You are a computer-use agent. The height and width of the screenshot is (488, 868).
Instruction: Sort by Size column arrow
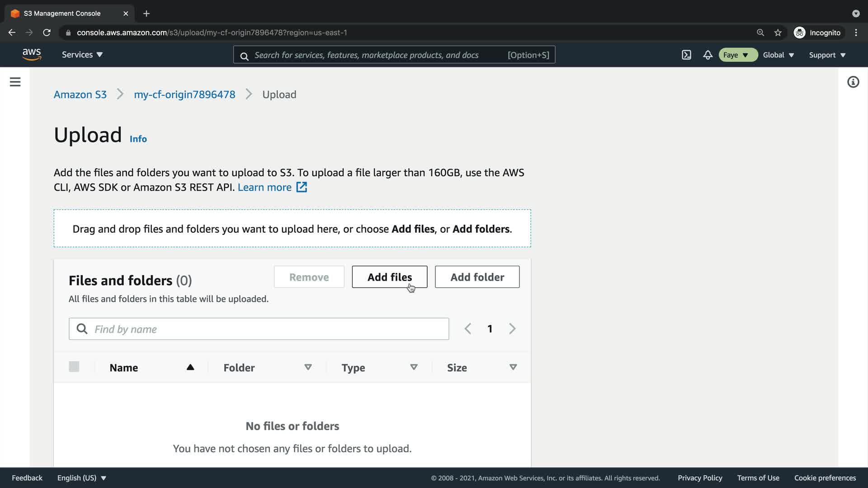point(513,367)
